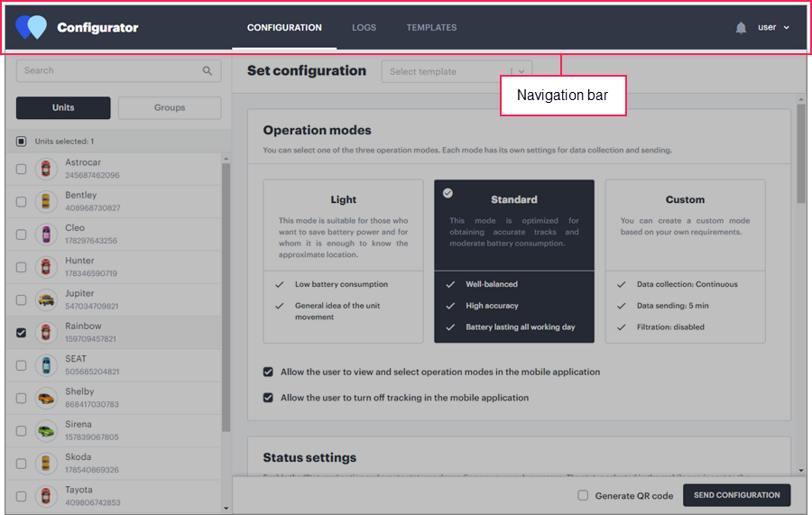Check the Shelby unit checkbox
This screenshot has height=515, width=812.
coord(22,398)
